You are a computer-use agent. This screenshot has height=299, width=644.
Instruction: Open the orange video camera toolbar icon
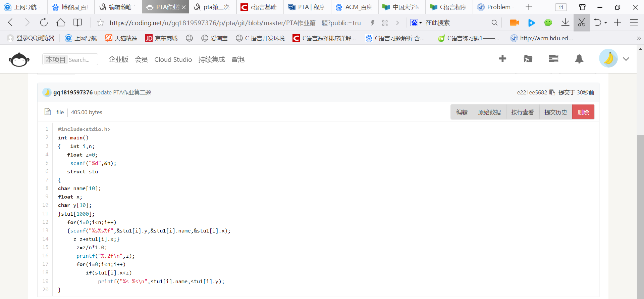pyautogui.click(x=514, y=23)
